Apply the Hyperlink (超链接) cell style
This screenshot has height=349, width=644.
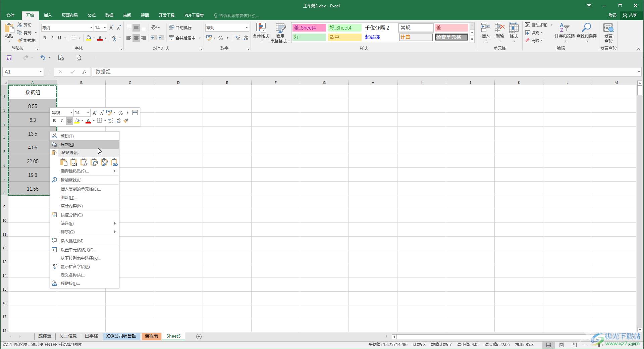(x=380, y=37)
